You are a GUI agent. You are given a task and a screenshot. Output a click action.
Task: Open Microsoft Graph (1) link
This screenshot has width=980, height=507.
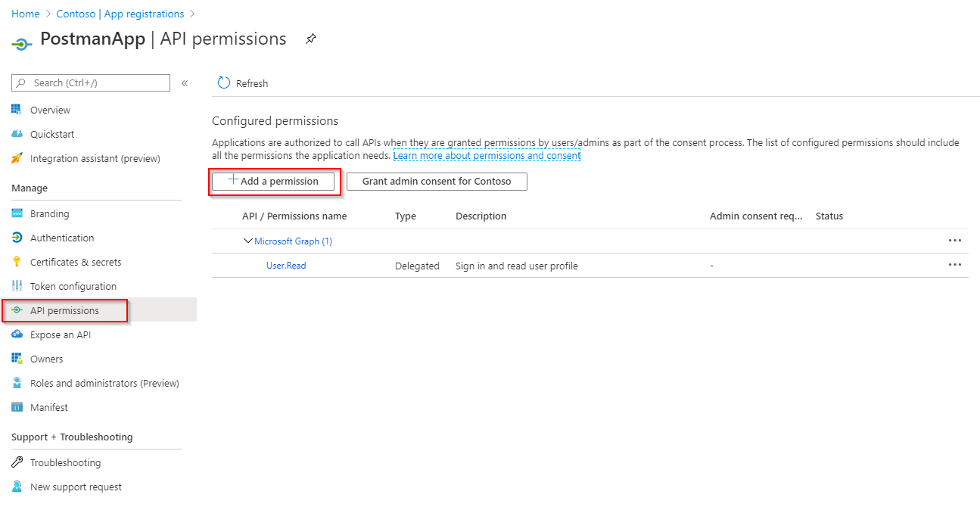tap(294, 241)
